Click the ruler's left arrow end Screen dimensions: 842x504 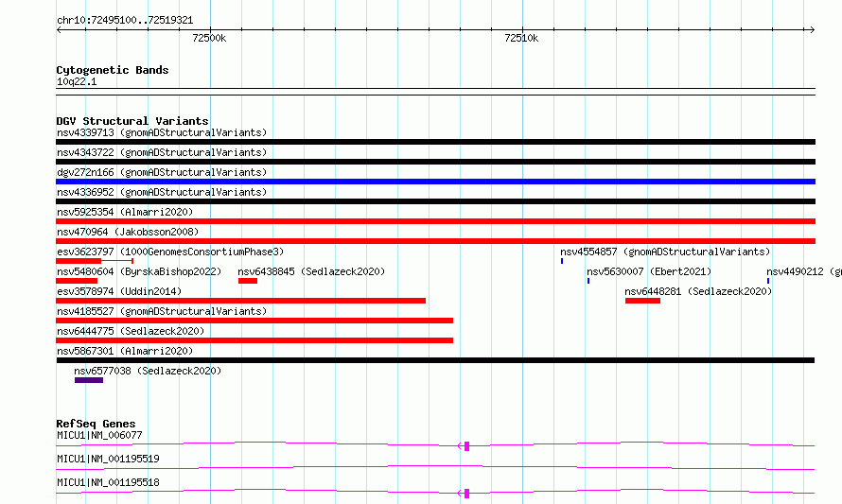point(59,30)
